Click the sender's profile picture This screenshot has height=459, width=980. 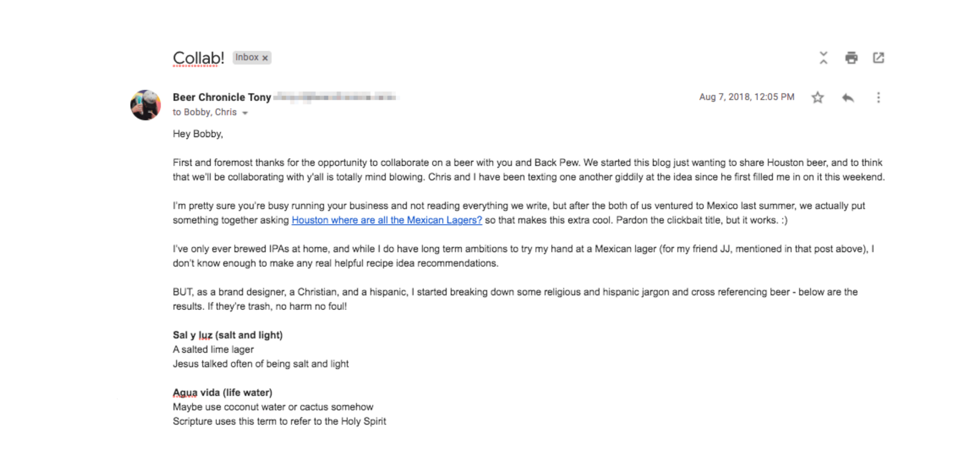(x=146, y=105)
